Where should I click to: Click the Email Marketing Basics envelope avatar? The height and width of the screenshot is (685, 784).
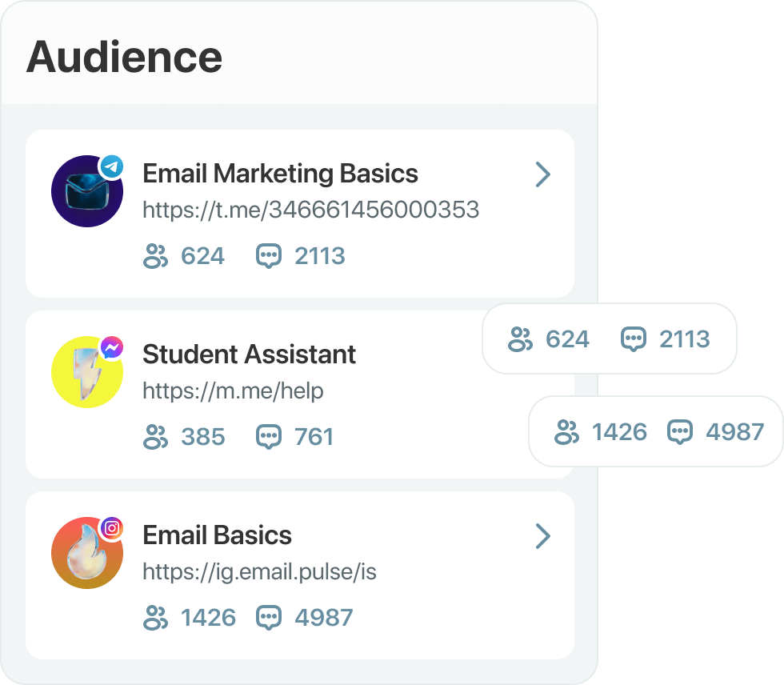[86, 192]
